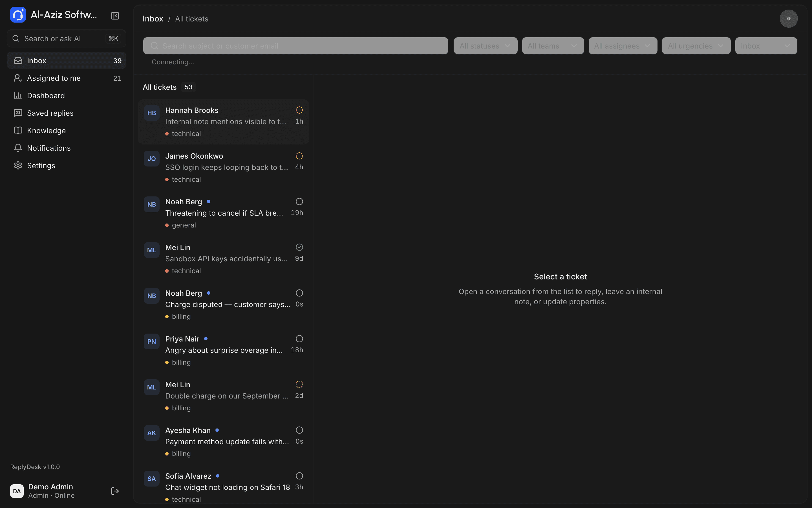Click the technical tag on Hannah Brooks ticket
This screenshot has height=508, width=812.
(x=183, y=134)
